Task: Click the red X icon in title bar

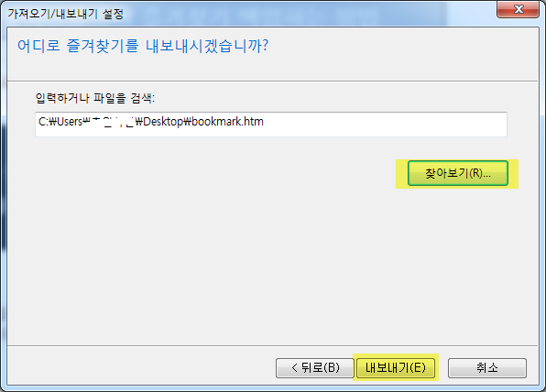Action: pyautogui.click(x=518, y=9)
